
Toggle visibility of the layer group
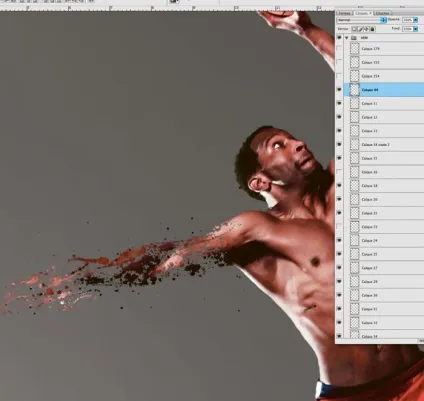pyautogui.click(x=339, y=38)
